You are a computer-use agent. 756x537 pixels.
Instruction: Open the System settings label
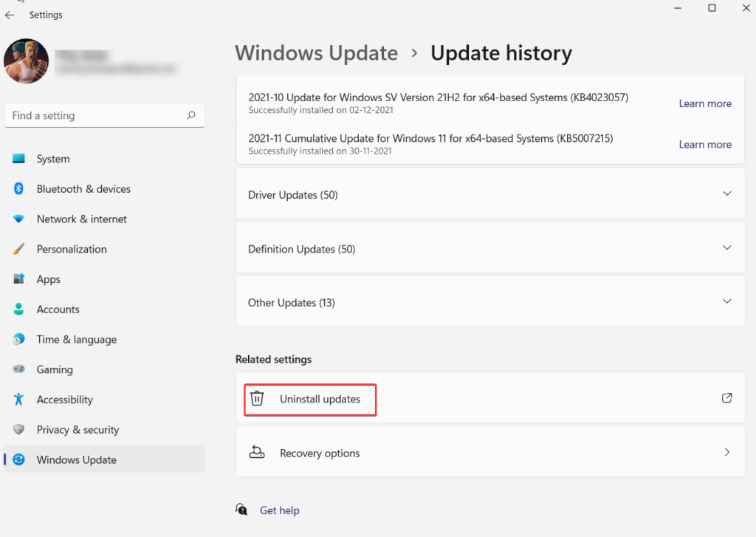[x=53, y=159]
